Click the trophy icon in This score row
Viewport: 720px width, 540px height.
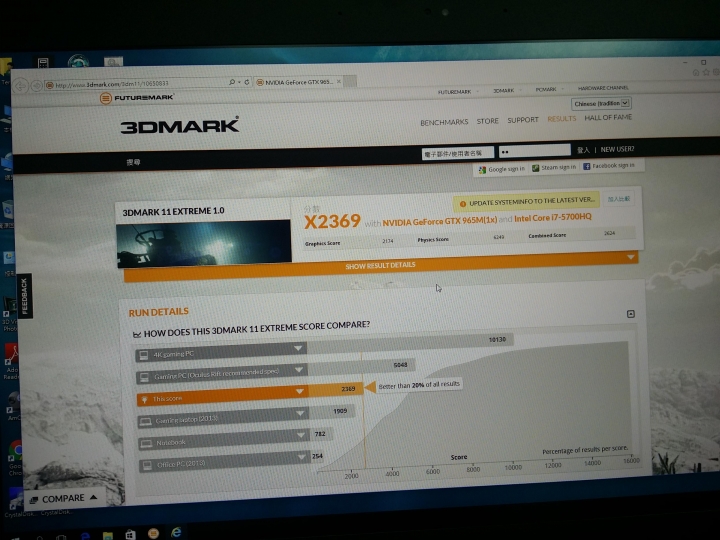(144, 399)
